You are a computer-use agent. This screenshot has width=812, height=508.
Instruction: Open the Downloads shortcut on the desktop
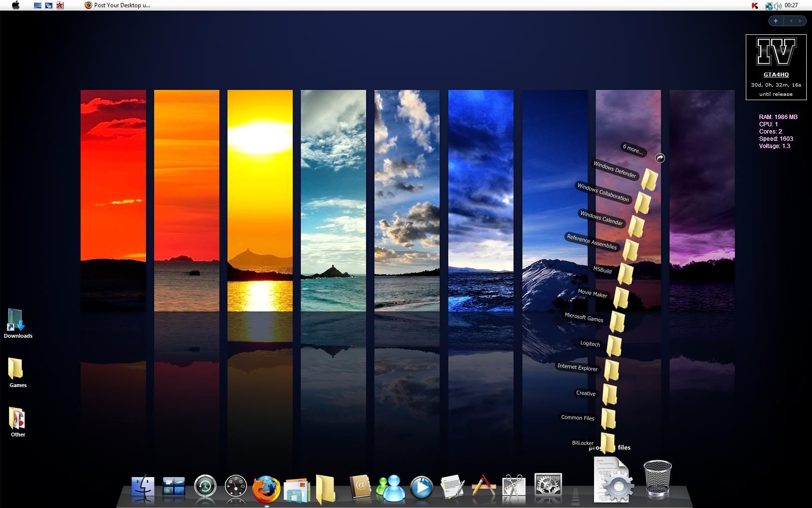tap(18, 324)
